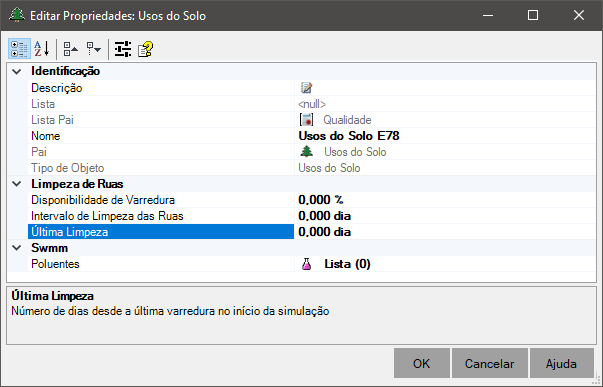
Task: Open help with Ajuda button
Action: coord(561,364)
